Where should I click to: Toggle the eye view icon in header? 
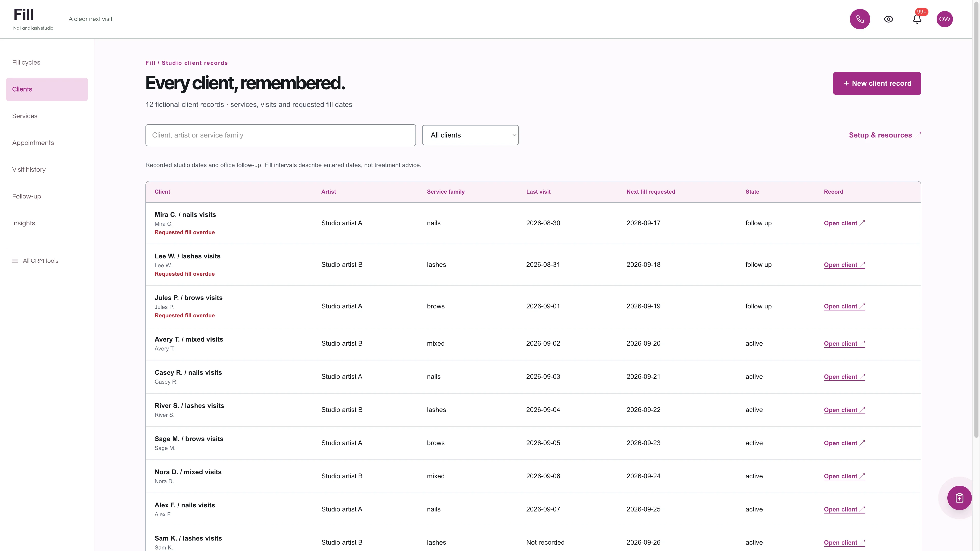pyautogui.click(x=888, y=19)
